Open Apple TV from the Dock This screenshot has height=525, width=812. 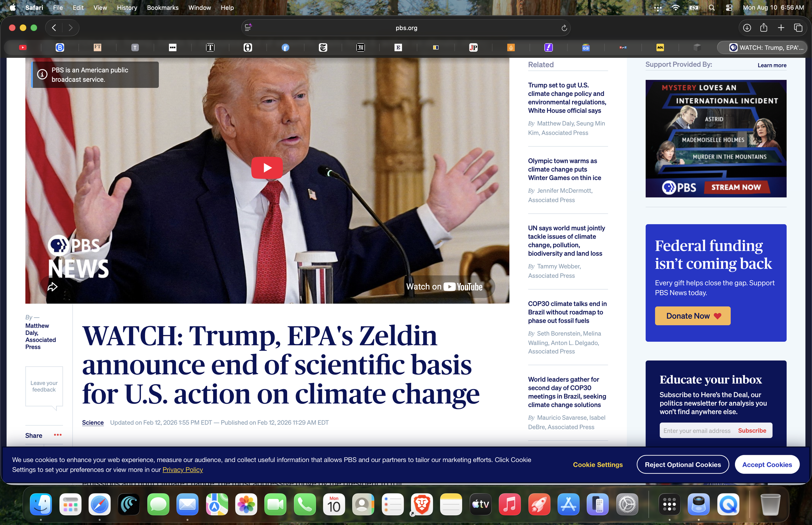click(x=480, y=504)
